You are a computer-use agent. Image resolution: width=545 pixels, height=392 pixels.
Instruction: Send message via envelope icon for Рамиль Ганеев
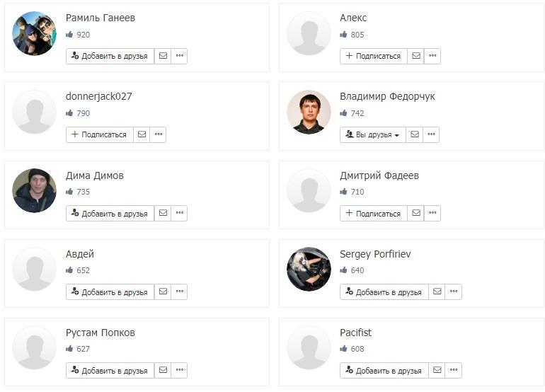click(x=163, y=56)
